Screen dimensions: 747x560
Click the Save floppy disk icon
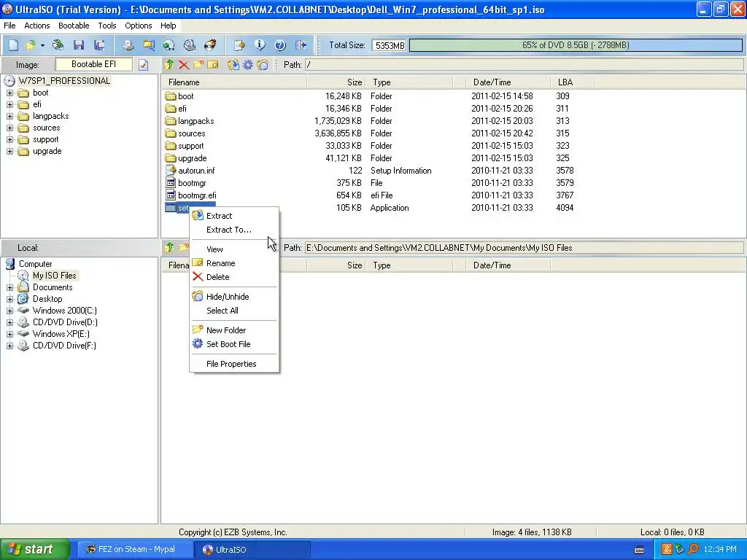(x=79, y=45)
